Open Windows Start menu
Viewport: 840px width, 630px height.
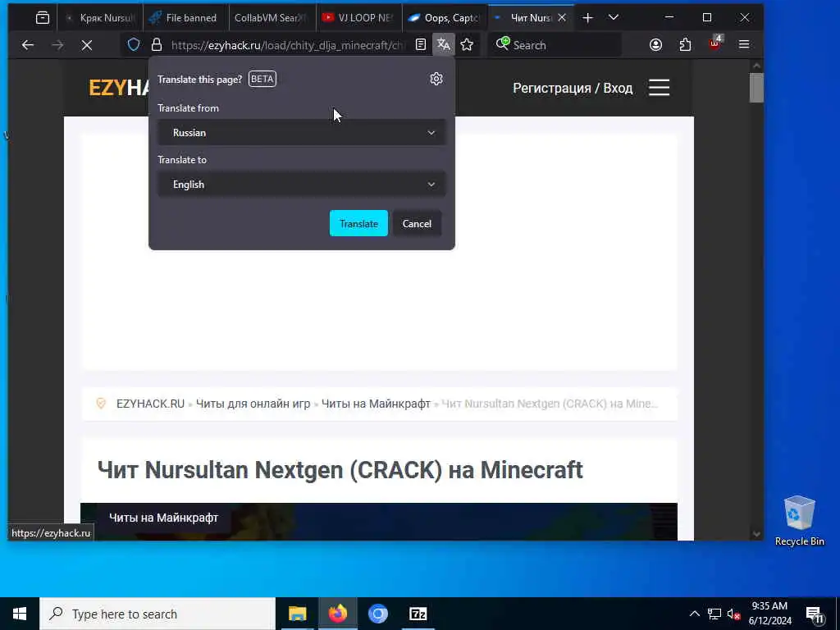tap(20, 614)
